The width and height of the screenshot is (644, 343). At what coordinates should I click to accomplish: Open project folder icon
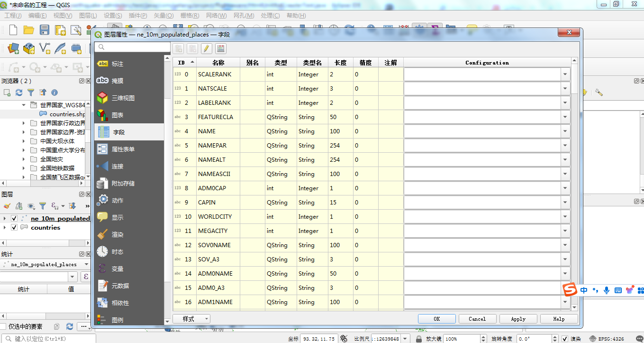(29, 30)
